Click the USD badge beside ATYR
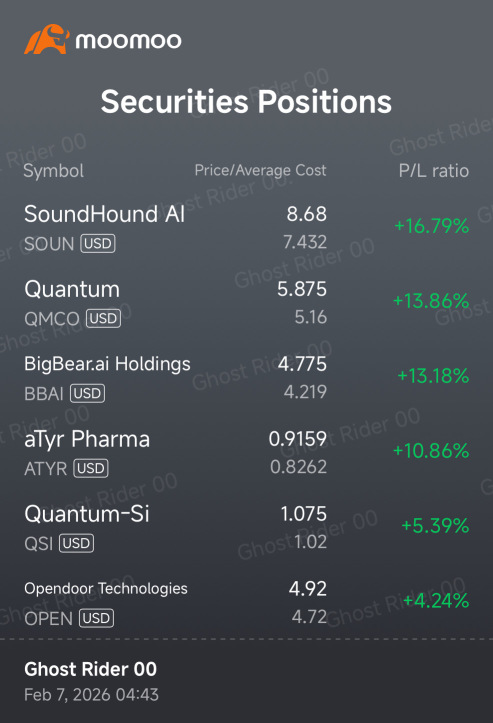Viewport: 493px width, 723px height. click(x=91, y=468)
